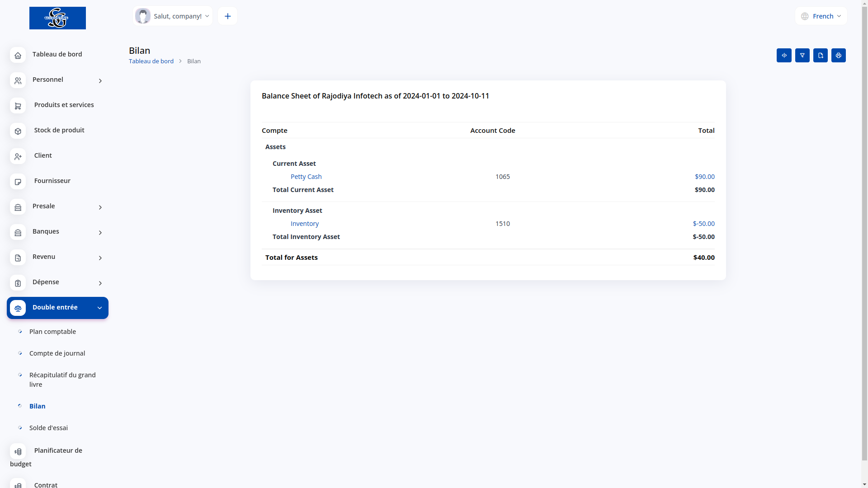868x488 pixels.
Task: Click the print icon button
Action: pyautogui.click(x=838, y=55)
